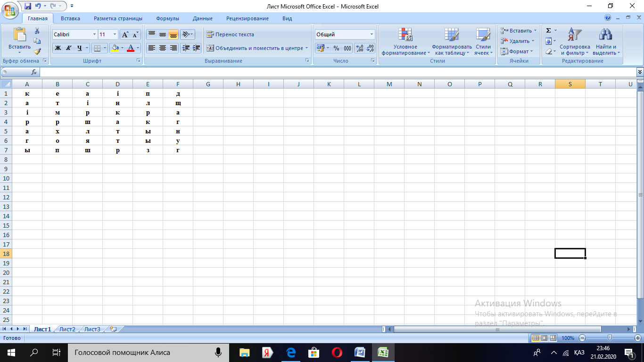Viewport: 644px width, 362px height.
Task: Open Сортировка и фильтр menu
Action: [x=575, y=41]
